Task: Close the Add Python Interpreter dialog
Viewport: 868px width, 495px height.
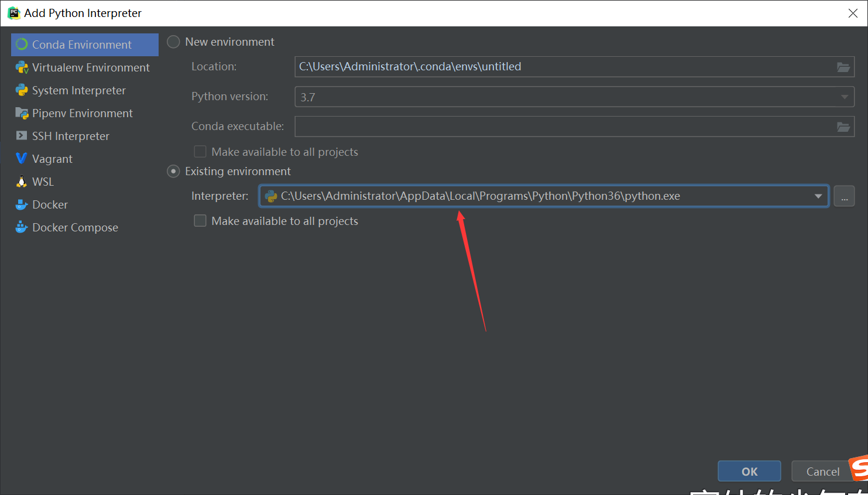Action: tap(853, 13)
